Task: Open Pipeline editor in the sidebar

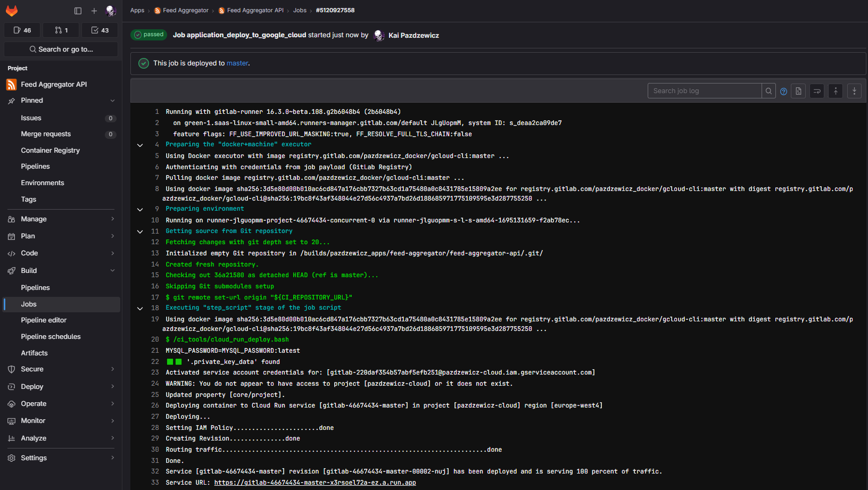Action: [x=44, y=320]
